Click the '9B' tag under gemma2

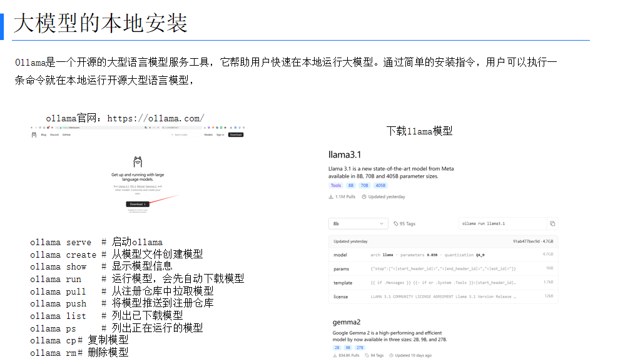click(x=348, y=348)
